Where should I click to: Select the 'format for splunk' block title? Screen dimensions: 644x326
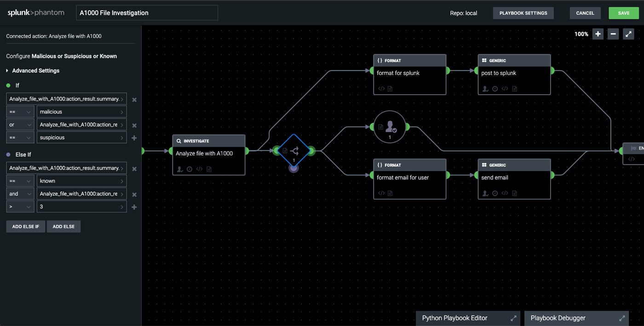398,73
